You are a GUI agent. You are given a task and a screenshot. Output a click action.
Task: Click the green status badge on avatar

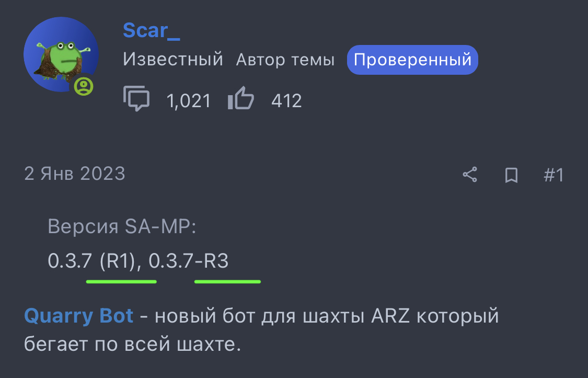click(x=84, y=86)
